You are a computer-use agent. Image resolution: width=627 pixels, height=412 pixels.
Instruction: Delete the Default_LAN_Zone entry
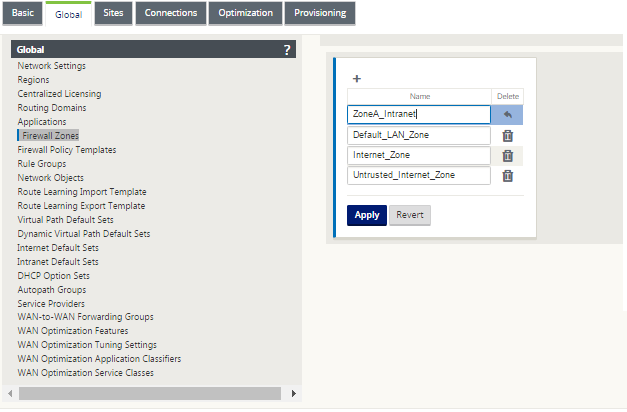[507, 136]
